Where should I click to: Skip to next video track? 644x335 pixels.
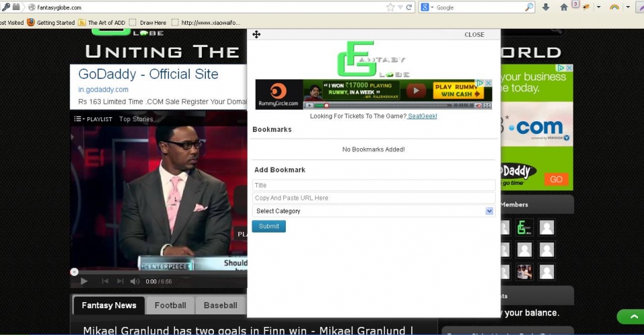click(120, 281)
